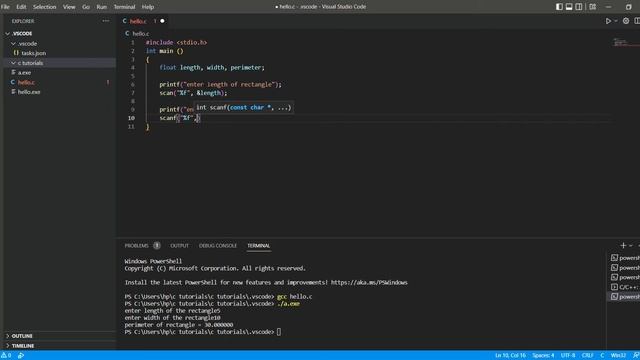Click the gear icon in the editor toolbar
The image size is (640, 360).
pyautogui.click(x=626, y=21)
